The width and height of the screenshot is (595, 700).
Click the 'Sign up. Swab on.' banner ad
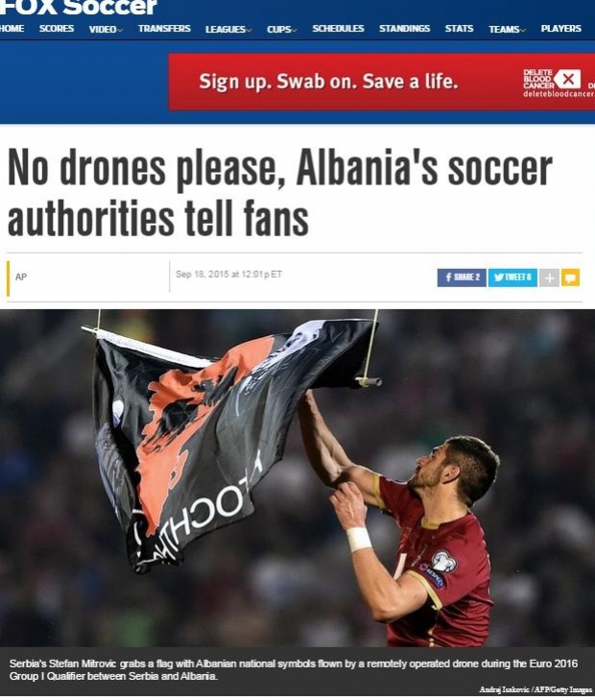tap(382, 82)
